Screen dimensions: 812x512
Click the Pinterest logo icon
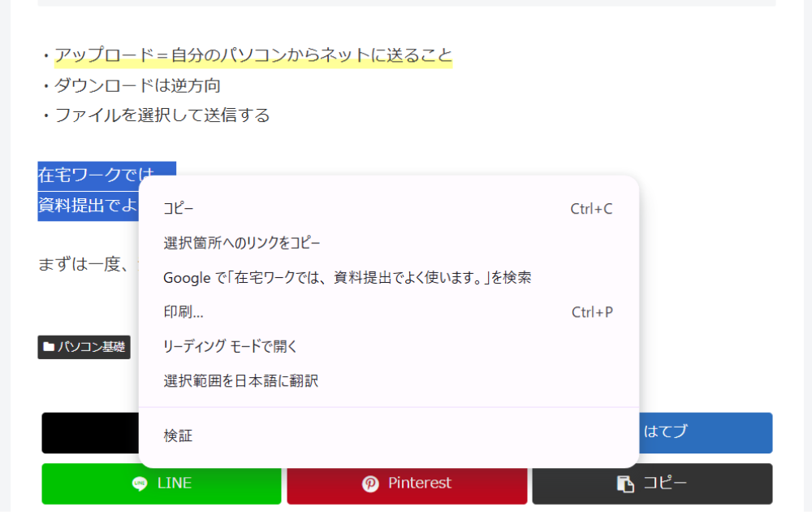click(x=370, y=484)
